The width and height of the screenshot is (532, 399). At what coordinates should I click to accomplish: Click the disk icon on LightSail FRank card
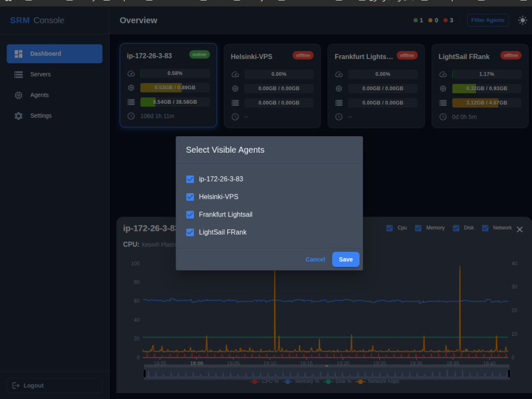tap(443, 103)
